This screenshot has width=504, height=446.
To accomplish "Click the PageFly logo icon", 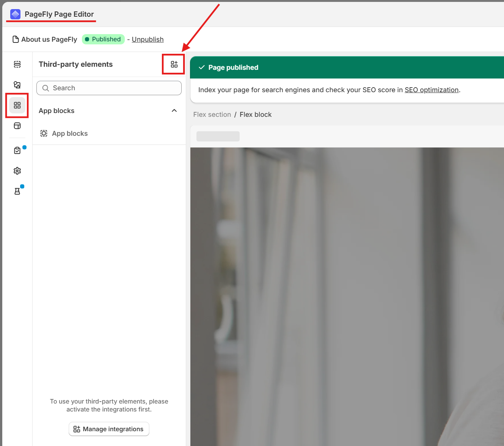I will tap(15, 14).
